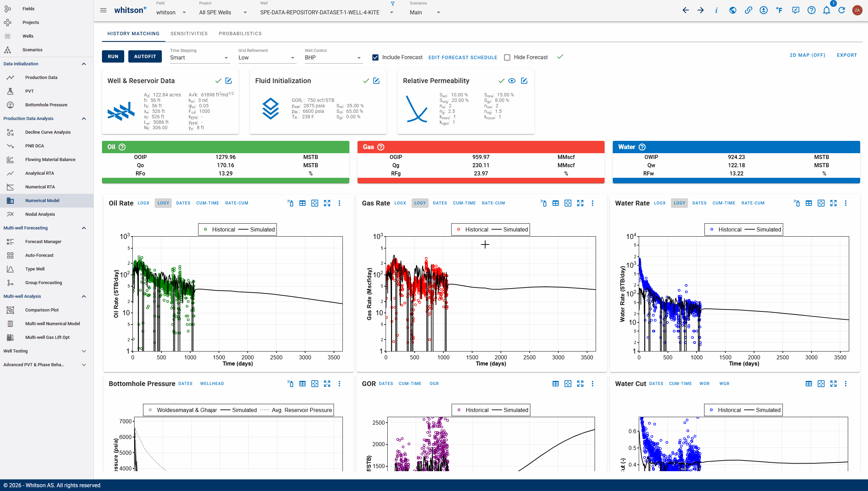This screenshot has width=868, height=491.
Task: Switch Bottomhole Pressure chart to WELLHEAD
Action: coord(212,384)
